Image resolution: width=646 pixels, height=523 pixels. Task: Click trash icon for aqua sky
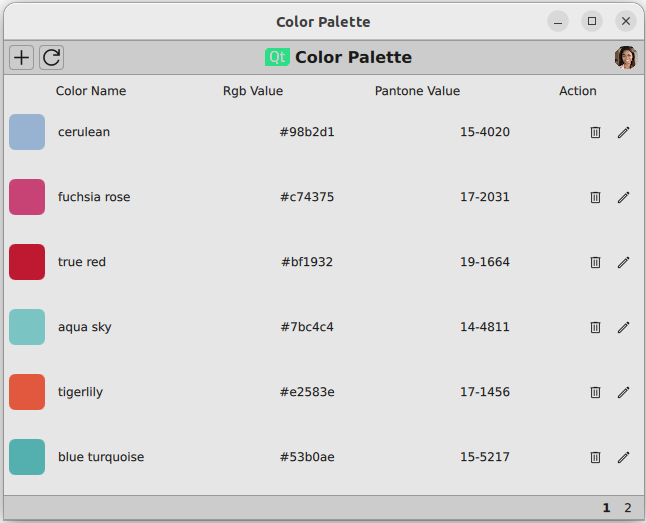coord(595,327)
